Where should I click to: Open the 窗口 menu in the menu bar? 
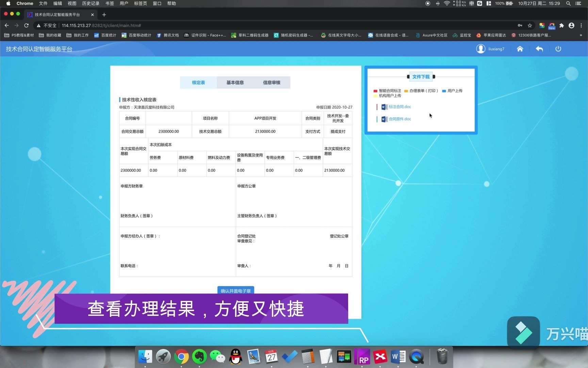157,3
